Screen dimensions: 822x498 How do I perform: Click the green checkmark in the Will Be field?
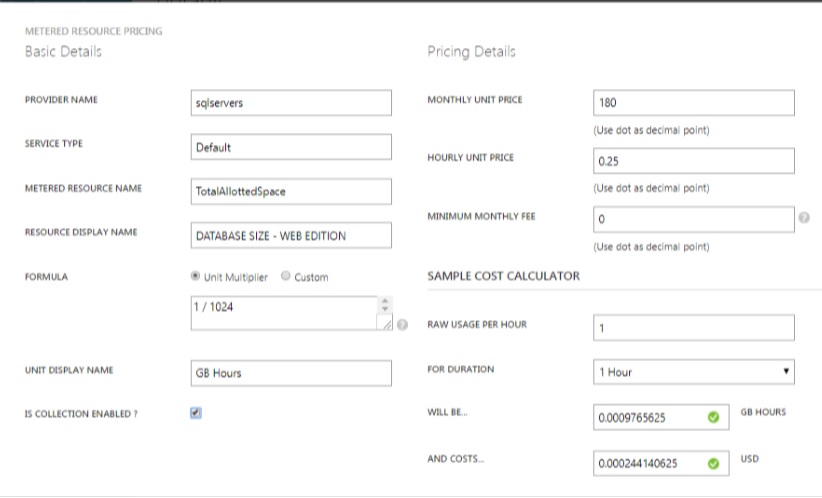click(x=713, y=417)
